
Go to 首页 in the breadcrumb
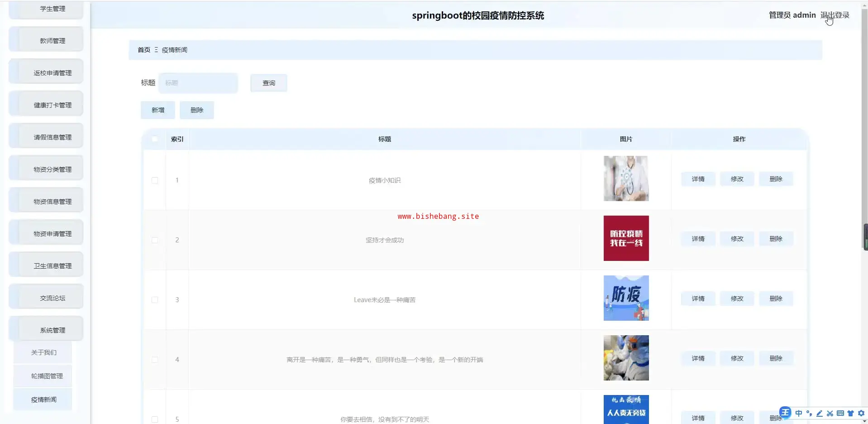pos(144,50)
